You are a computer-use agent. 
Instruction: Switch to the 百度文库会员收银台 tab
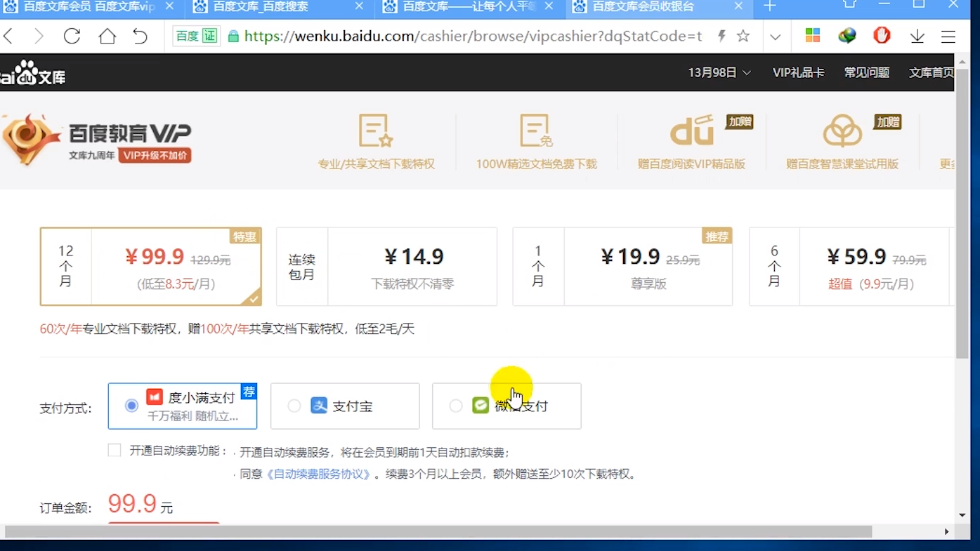point(658,6)
